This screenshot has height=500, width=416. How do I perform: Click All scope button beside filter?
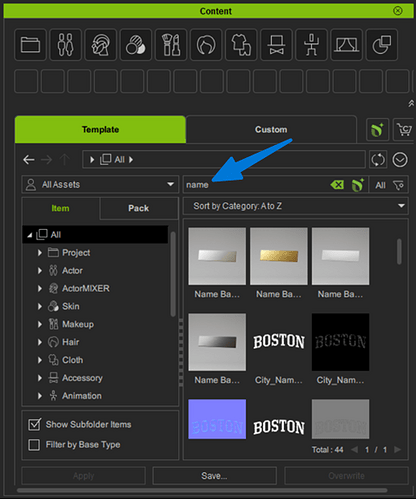tap(380, 185)
